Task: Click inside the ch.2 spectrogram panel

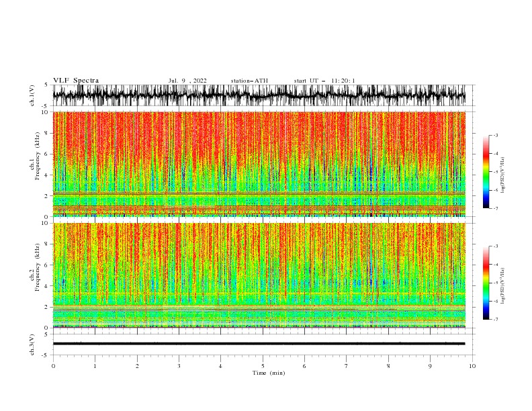Action: tap(259, 275)
